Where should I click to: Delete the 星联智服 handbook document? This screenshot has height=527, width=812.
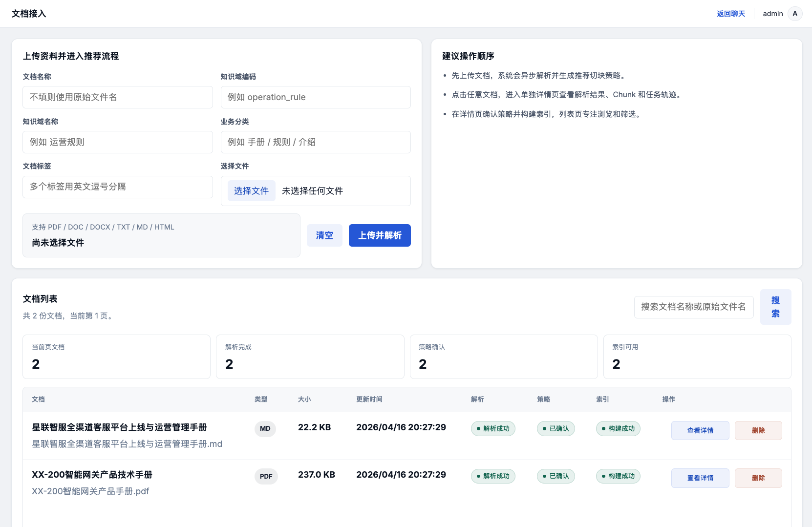758,430
